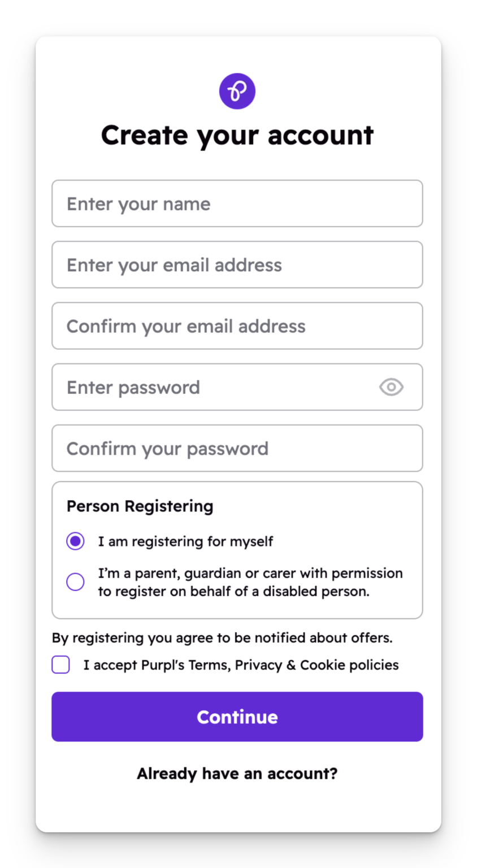Click the Purpl logo icon
Viewport: 477px width, 868px height.
click(237, 90)
